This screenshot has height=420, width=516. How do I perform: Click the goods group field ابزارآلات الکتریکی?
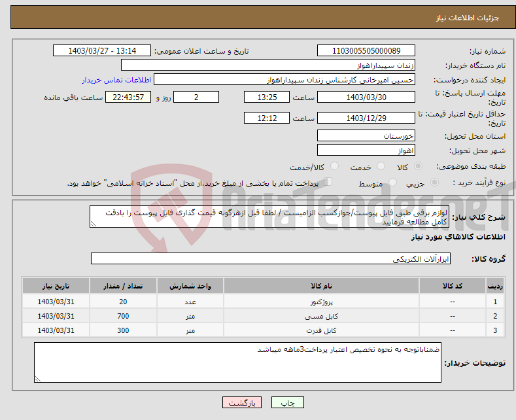point(271,258)
